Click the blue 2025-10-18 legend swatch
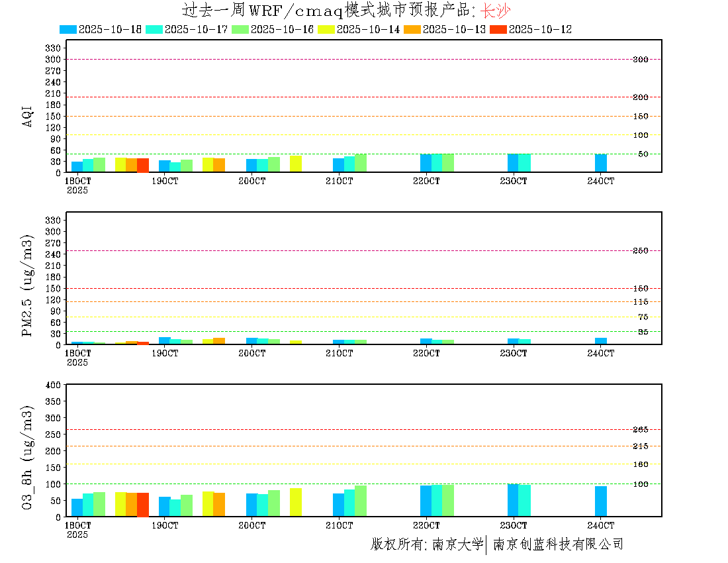Screen dimensions: 728x563 (x=68, y=30)
